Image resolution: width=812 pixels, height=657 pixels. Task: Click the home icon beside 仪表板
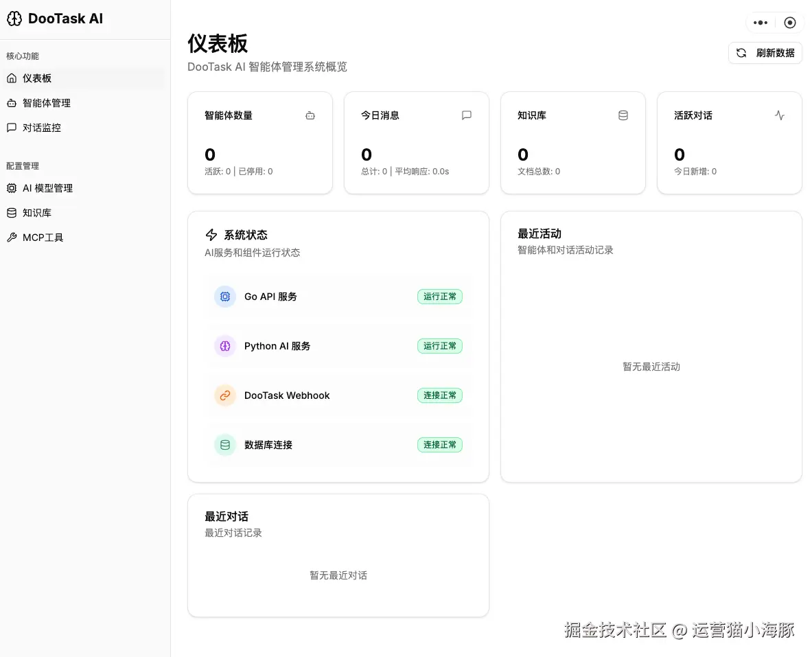[12, 78]
